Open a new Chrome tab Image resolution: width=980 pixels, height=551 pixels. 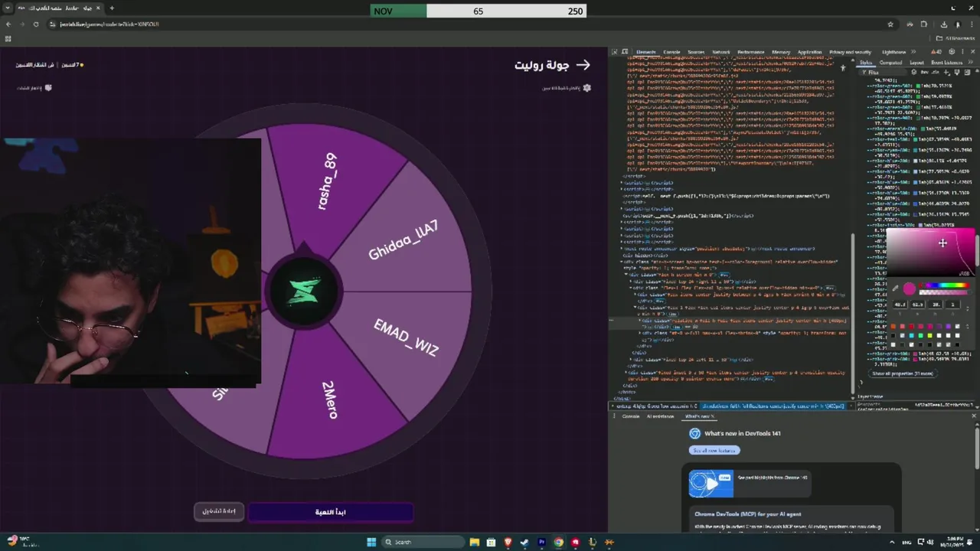112,8
